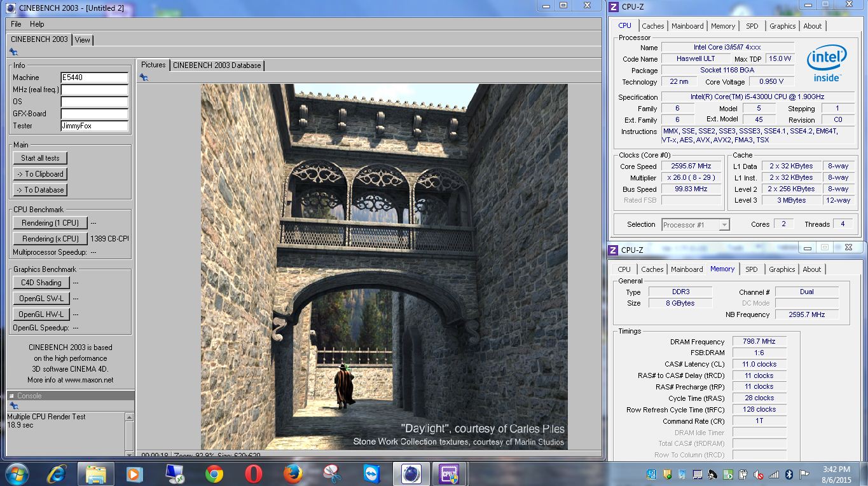Open the Bluetooth tray icon

[x=789, y=474]
